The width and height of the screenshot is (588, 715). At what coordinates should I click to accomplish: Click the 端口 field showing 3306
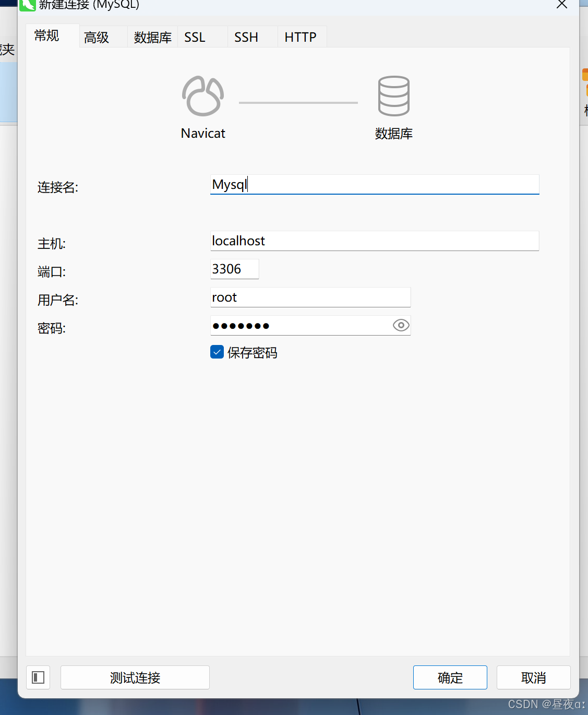click(x=234, y=269)
